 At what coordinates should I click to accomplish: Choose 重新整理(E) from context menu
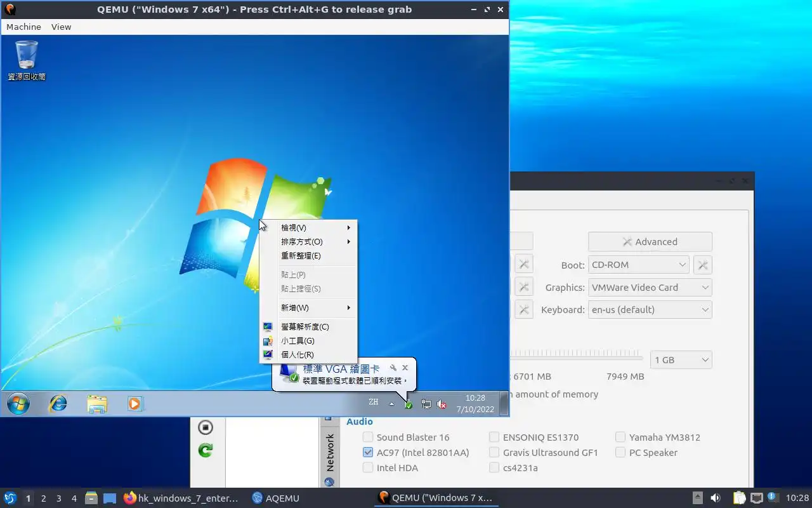[x=308, y=255]
